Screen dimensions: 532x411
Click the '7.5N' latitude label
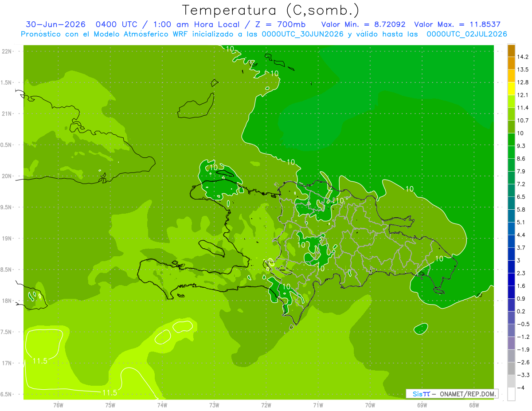click(x=7, y=332)
